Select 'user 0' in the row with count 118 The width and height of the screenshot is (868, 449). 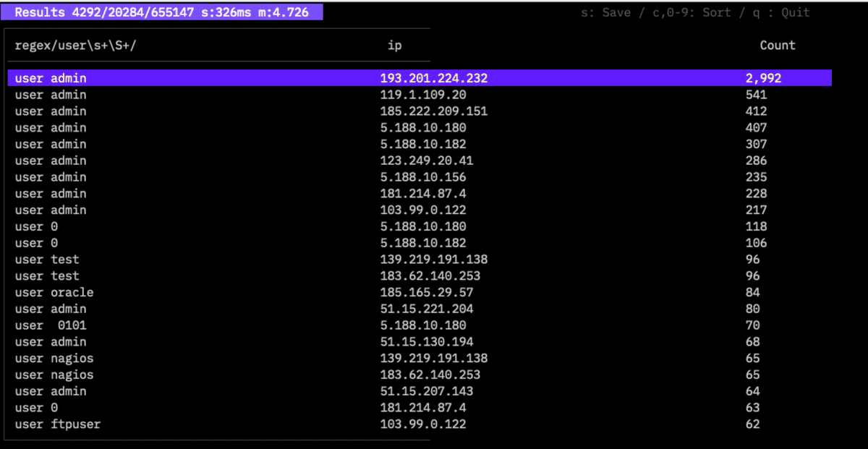(x=36, y=226)
